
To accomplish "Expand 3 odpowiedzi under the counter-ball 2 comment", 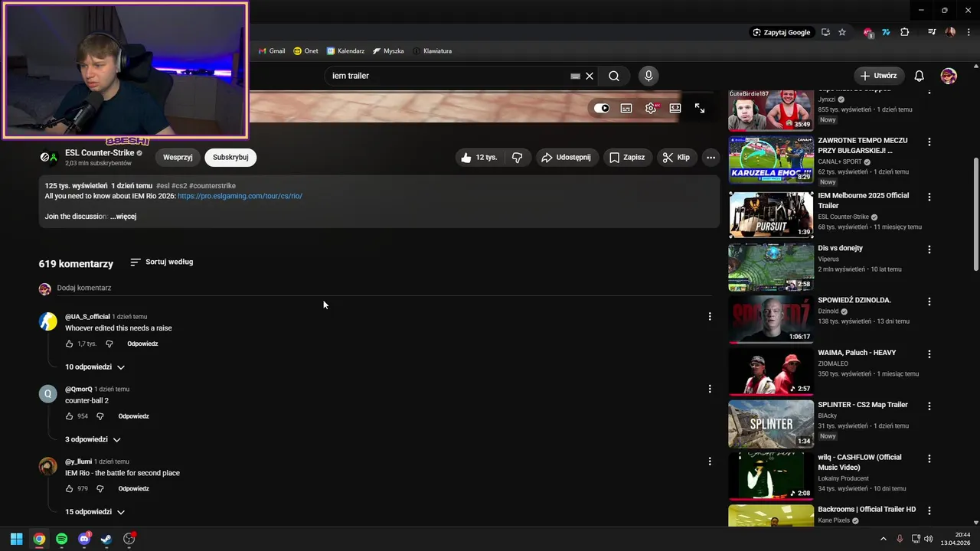I will click(x=93, y=440).
